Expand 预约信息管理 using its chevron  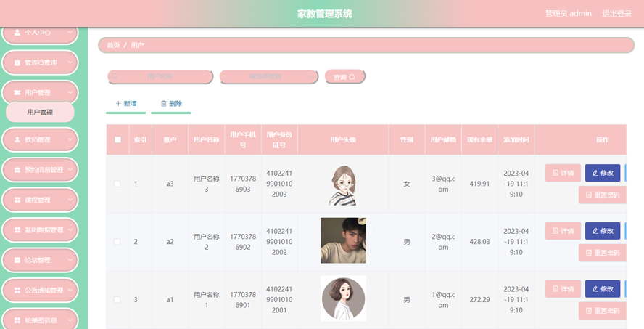click(x=70, y=169)
